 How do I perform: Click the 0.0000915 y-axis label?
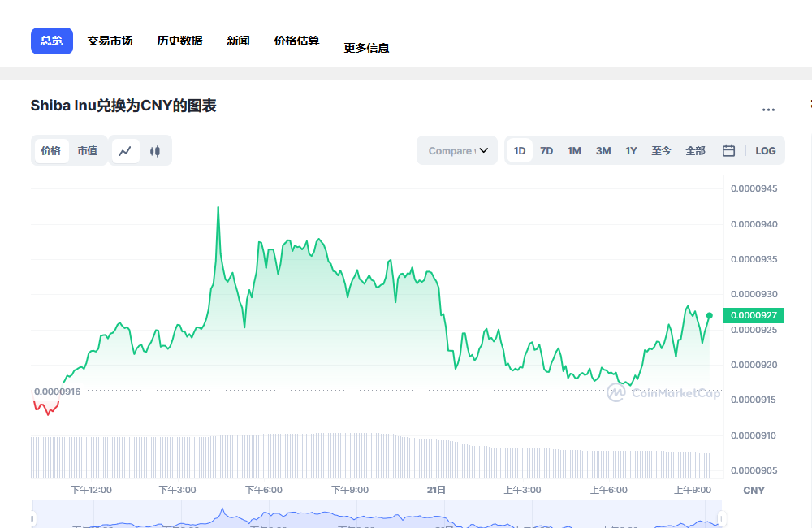click(x=754, y=400)
